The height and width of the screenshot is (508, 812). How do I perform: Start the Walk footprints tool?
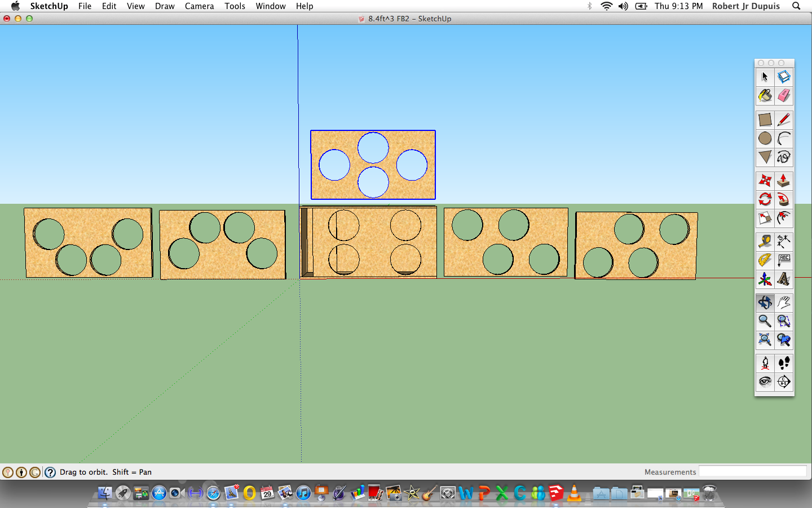[x=784, y=363]
